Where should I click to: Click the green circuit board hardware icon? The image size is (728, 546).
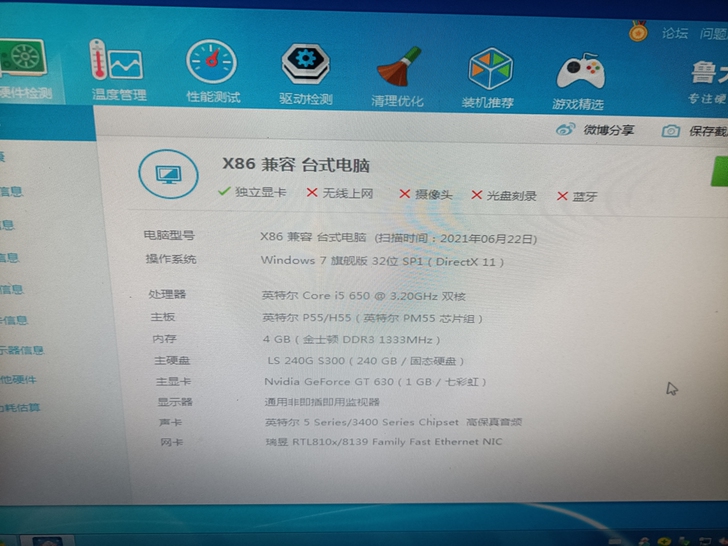[23, 58]
